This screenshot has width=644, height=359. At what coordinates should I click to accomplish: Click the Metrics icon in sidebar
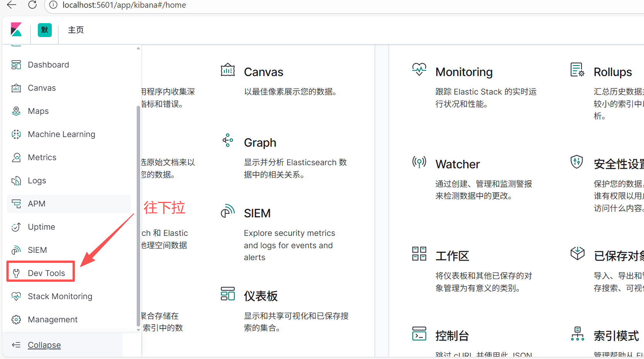[16, 157]
